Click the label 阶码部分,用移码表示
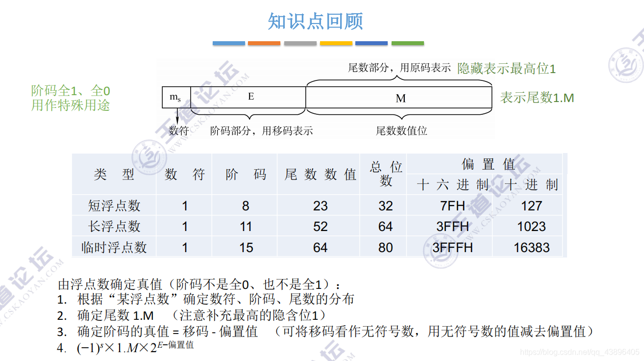Screen dimensions: 644x361 261,130
